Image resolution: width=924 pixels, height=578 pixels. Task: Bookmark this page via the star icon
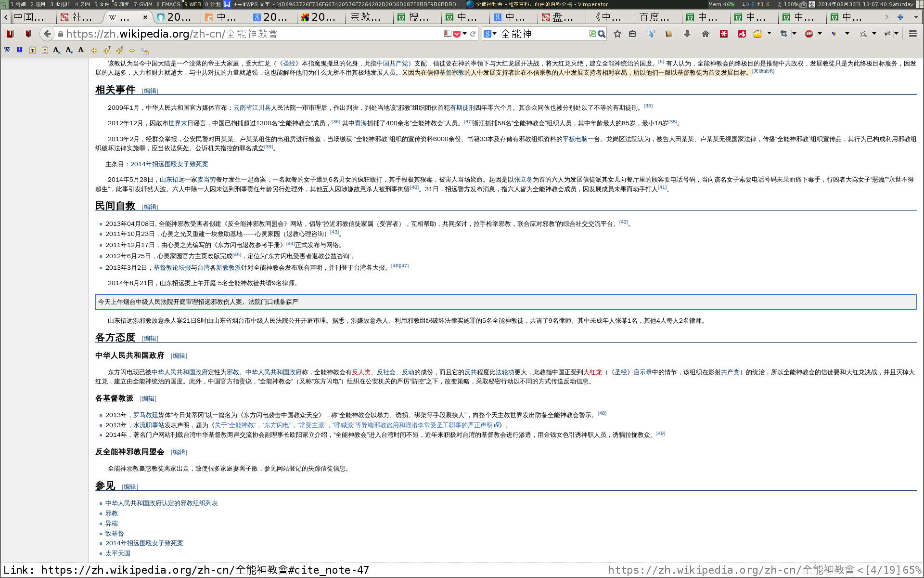coord(617,34)
